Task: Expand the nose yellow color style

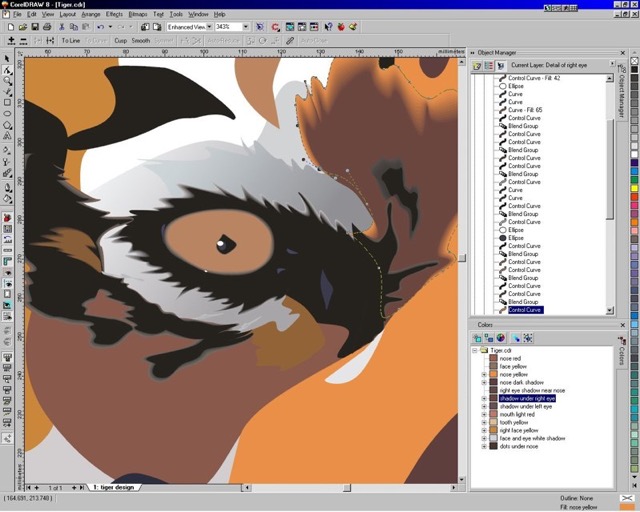Action: [484, 374]
